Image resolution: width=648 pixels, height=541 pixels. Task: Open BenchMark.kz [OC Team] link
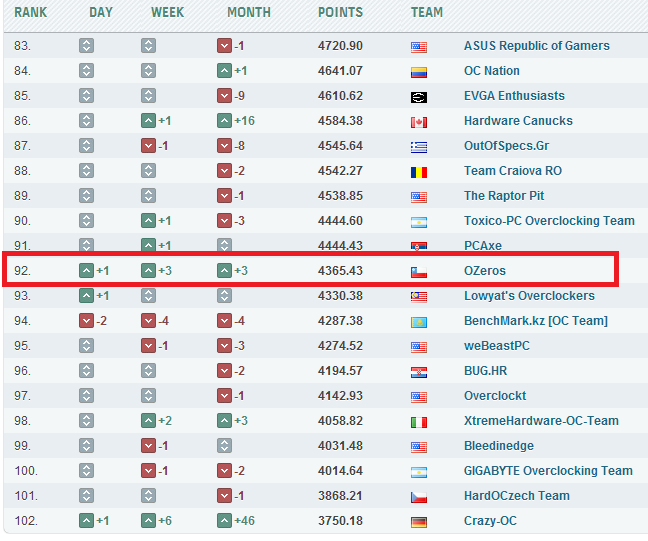tap(536, 321)
